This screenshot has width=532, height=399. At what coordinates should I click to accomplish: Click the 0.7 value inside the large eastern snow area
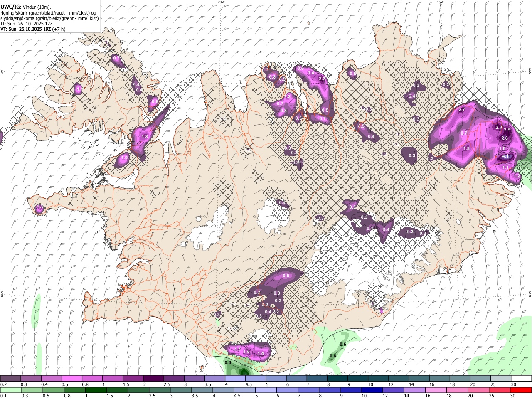pyautogui.click(x=464, y=133)
